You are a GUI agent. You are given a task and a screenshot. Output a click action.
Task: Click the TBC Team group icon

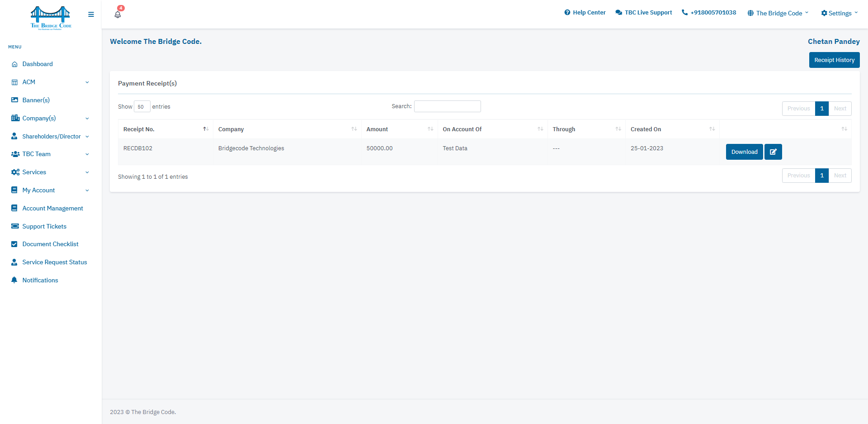point(15,154)
